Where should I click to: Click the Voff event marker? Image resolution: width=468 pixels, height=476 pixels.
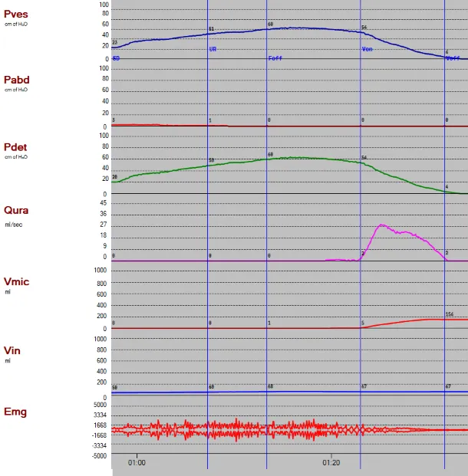tap(453, 58)
